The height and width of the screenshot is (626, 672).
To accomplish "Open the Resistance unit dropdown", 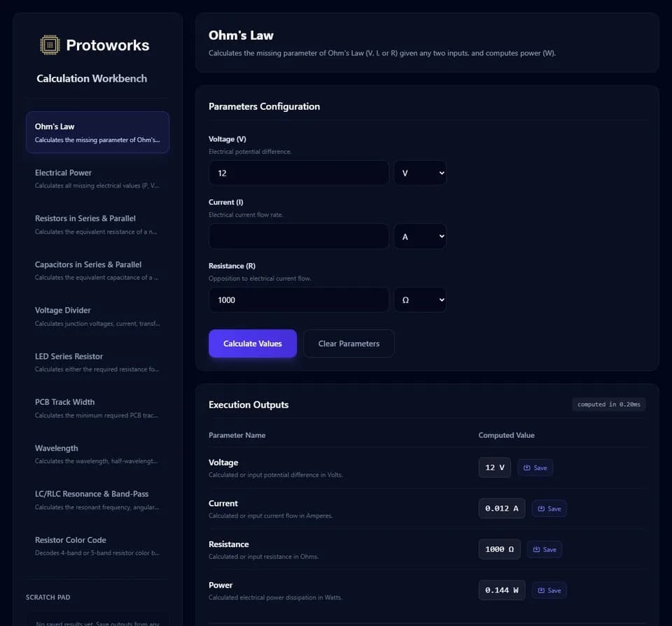I will pos(420,300).
